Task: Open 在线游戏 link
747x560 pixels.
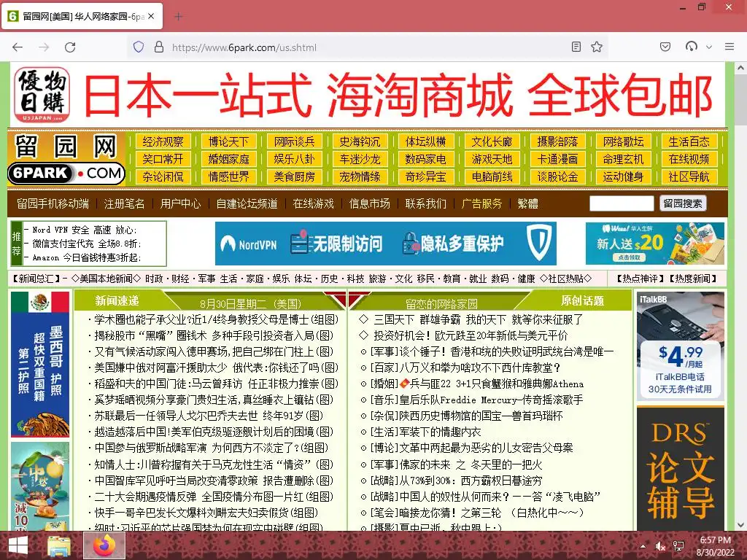Action: (x=314, y=204)
